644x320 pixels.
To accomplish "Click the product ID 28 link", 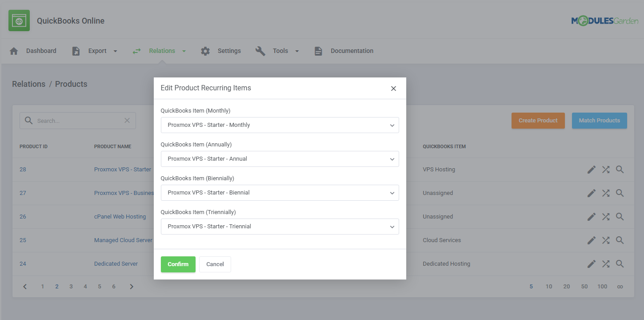I will pos(23,170).
